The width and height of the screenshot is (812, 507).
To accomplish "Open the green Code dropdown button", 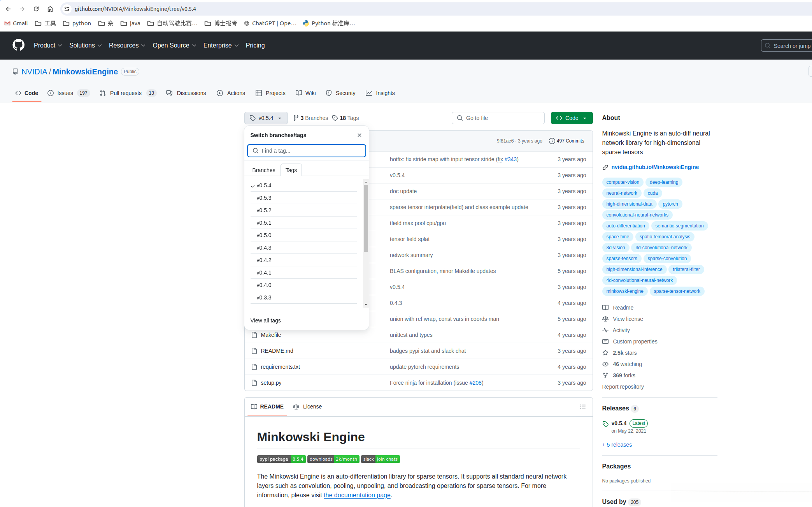I will click(x=571, y=118).
